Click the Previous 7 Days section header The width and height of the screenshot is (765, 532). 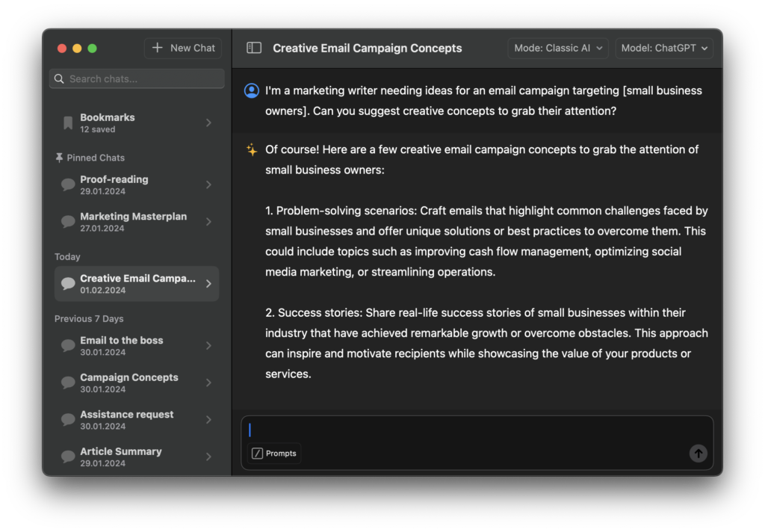89,319
